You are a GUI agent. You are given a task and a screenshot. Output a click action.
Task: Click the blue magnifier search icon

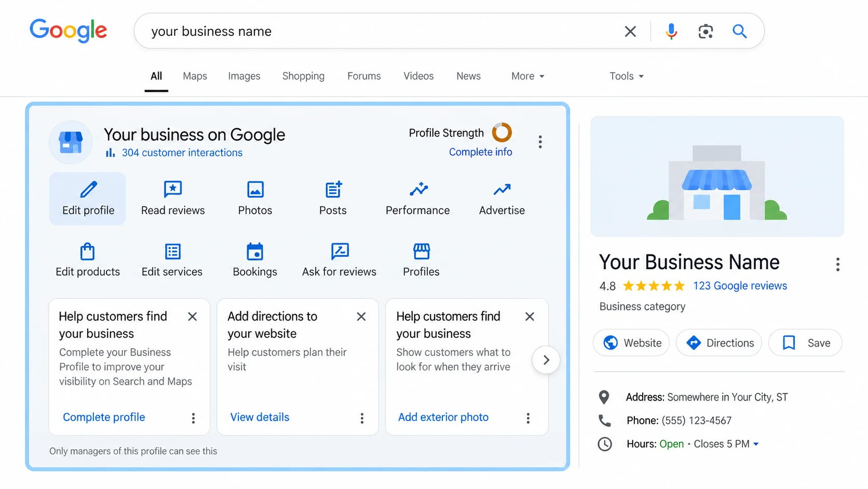click(740, 31)
